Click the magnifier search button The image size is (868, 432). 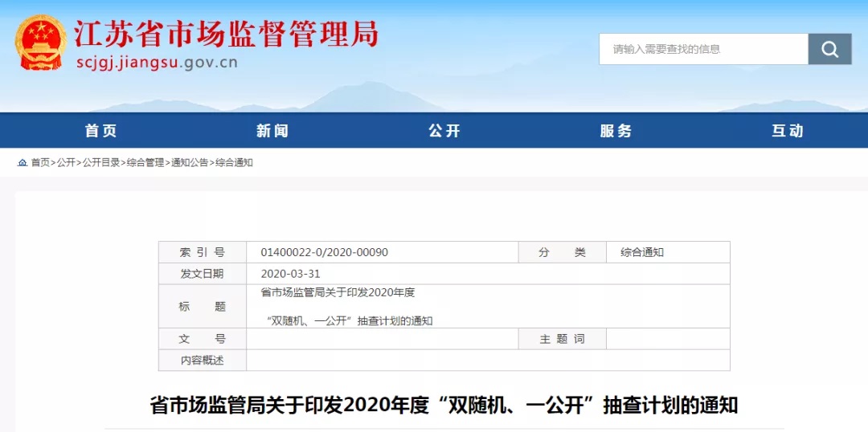click(829, 49)
